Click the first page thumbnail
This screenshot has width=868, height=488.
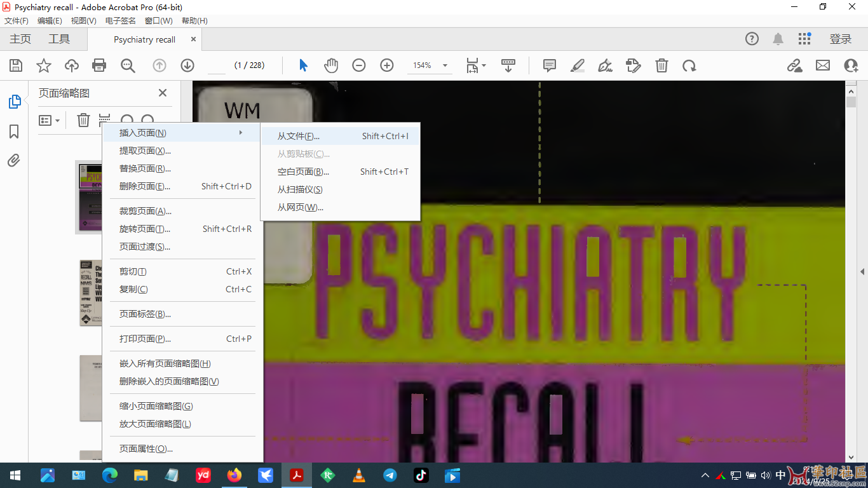click(x=89, y=197)
